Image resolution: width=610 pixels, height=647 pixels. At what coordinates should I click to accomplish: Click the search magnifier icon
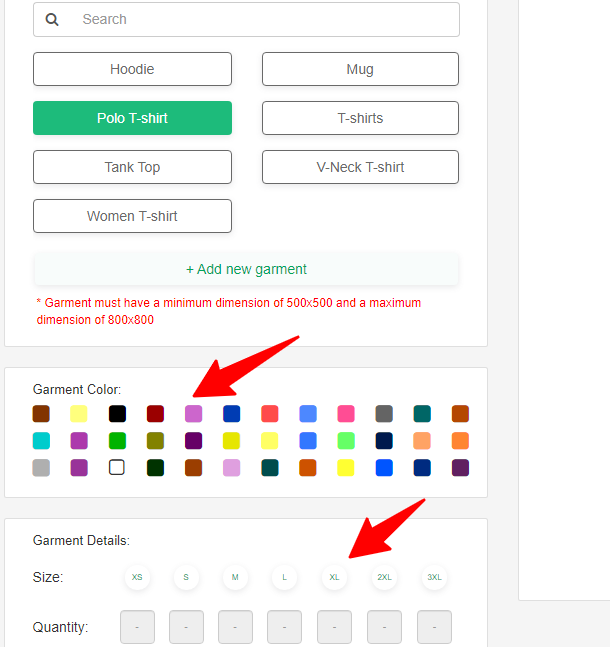tap(52, 19)
